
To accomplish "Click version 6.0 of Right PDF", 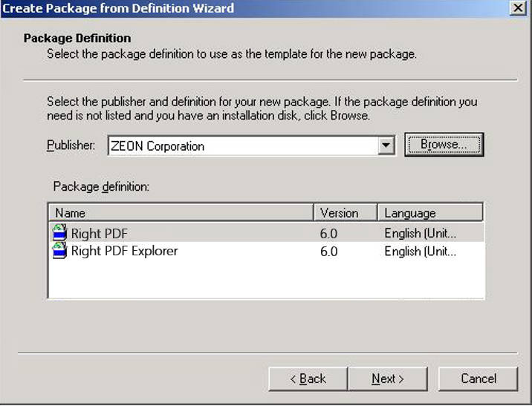I will click(328, 234).
